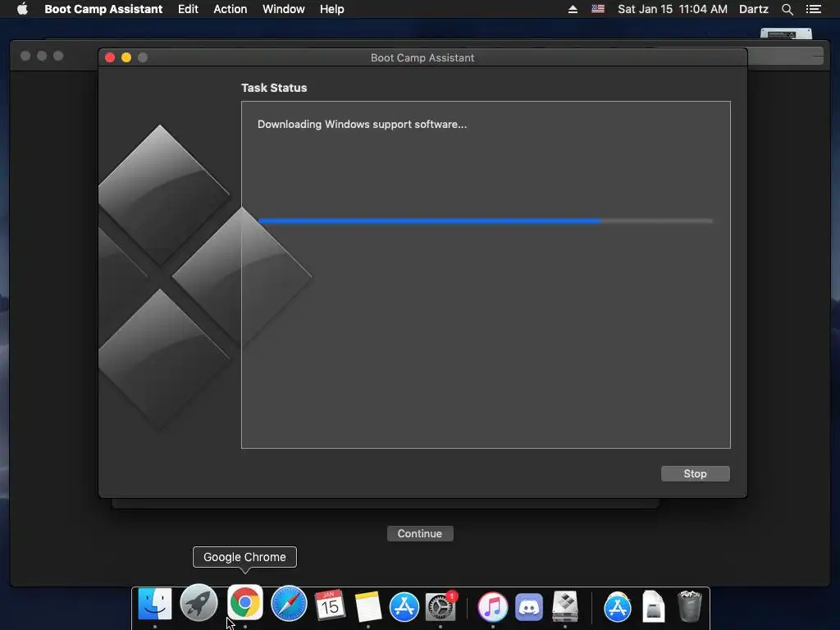Click the eject icon in menu bar
The width and height of the screenshot is (840, 630).
[573, 9]
